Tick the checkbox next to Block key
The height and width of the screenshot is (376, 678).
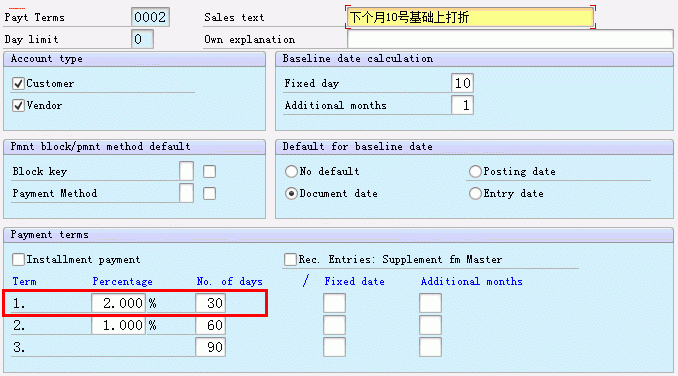pyautogui.click(x=209, y=172)
